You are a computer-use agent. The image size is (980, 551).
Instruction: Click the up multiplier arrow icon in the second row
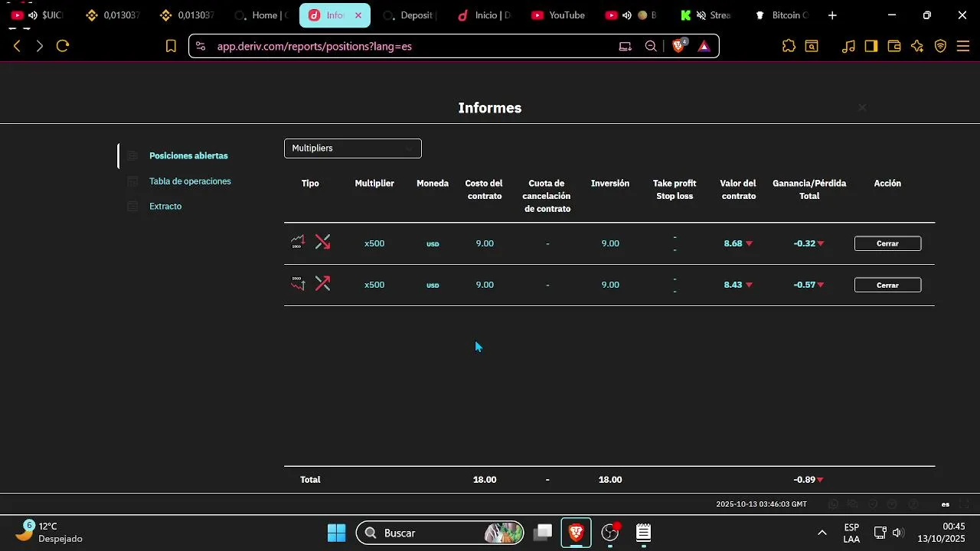tap(322, 284)
